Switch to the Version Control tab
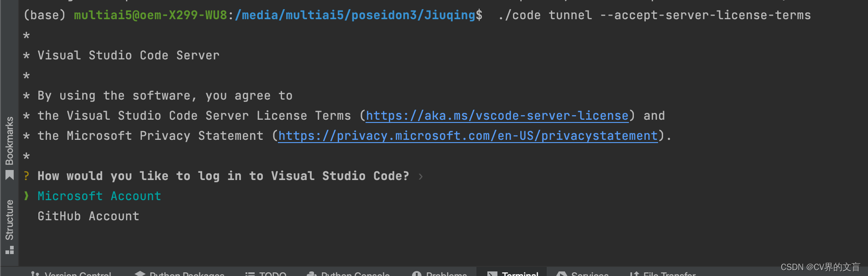 pos(71,273)
